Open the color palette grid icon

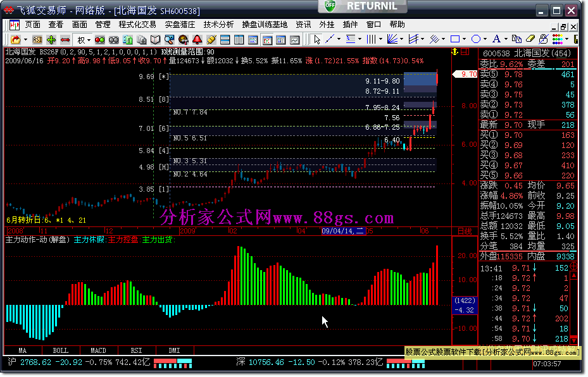[558, 39]
